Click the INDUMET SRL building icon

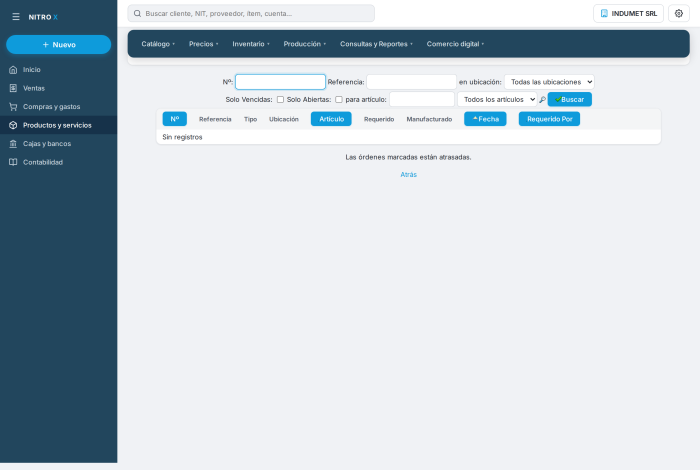[604, 13]
